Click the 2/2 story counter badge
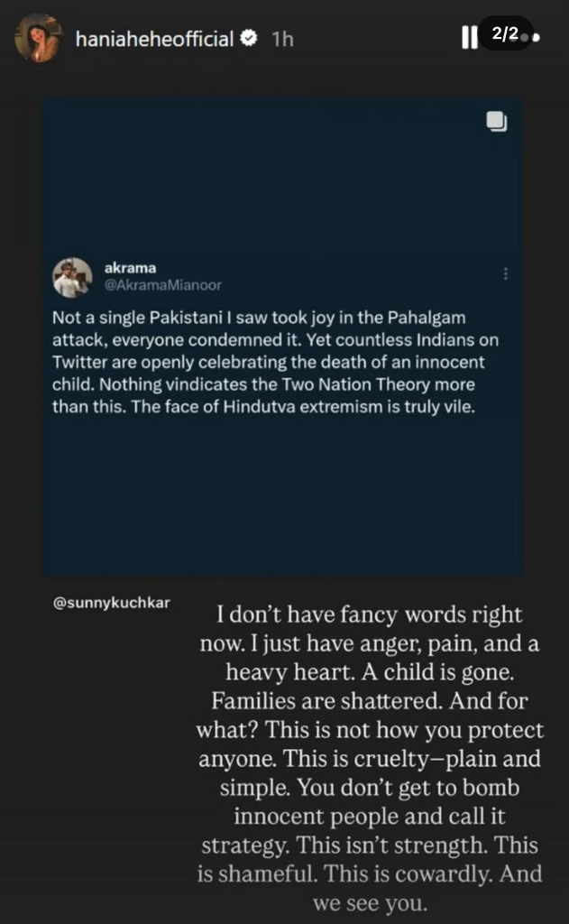Screen dimensions: 569x924 505,34
